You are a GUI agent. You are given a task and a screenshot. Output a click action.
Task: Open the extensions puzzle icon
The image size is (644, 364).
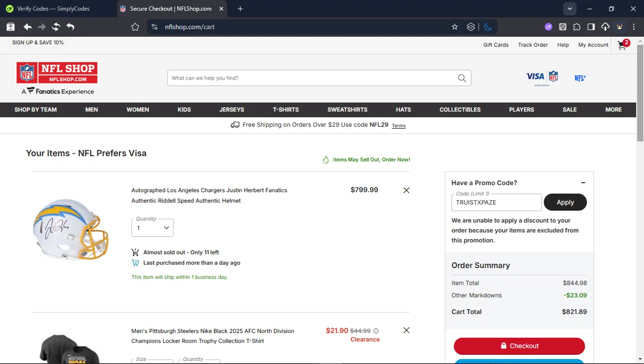point(577,27)
